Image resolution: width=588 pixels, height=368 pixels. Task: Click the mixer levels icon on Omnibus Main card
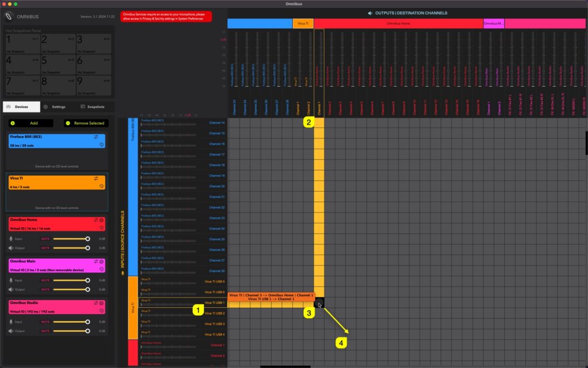[95, 262]
